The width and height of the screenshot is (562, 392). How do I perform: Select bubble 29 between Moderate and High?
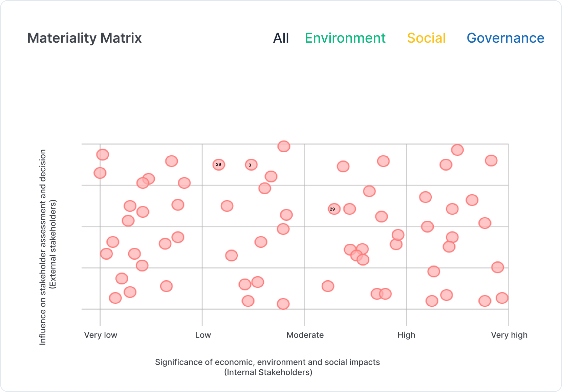pyautogui.click(x=334, y=209)
